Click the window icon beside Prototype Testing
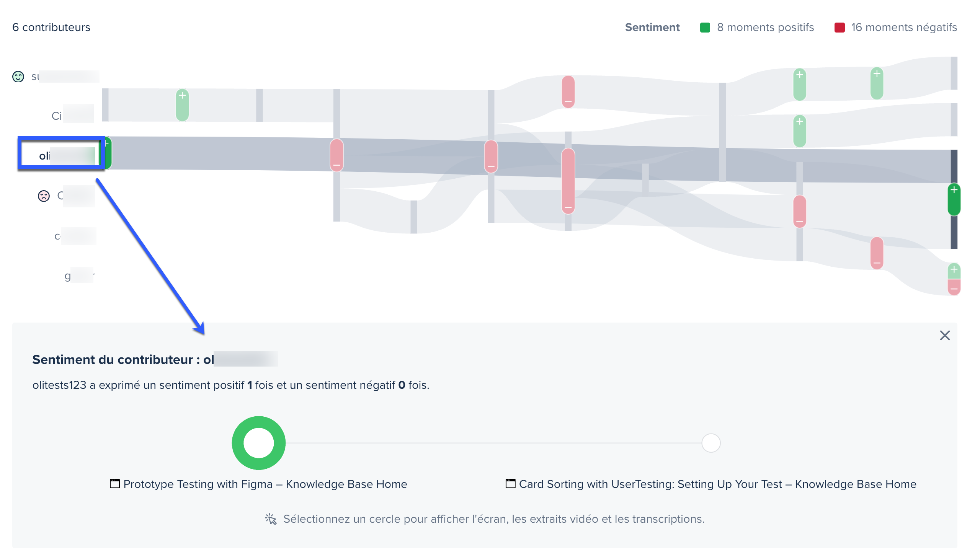This screenshot has width=980, height=551. 115,484
